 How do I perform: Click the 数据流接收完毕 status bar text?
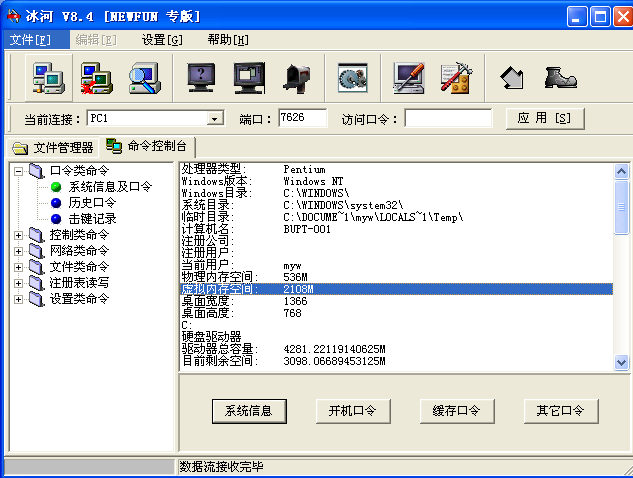221,467
